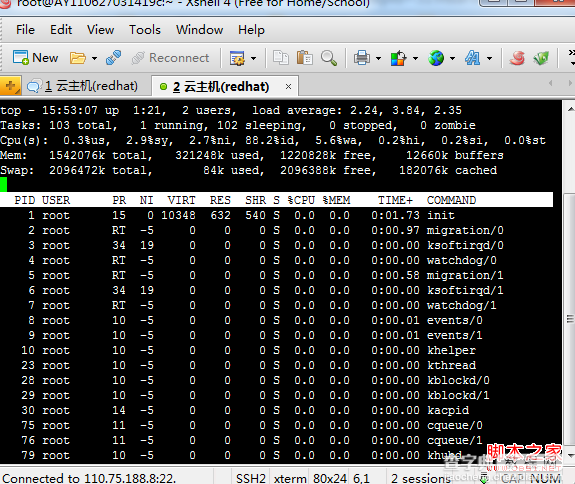Expand the Print dropdown arrow
The width and height of the screenshot is (575, 484).
(x=378, y=58)
